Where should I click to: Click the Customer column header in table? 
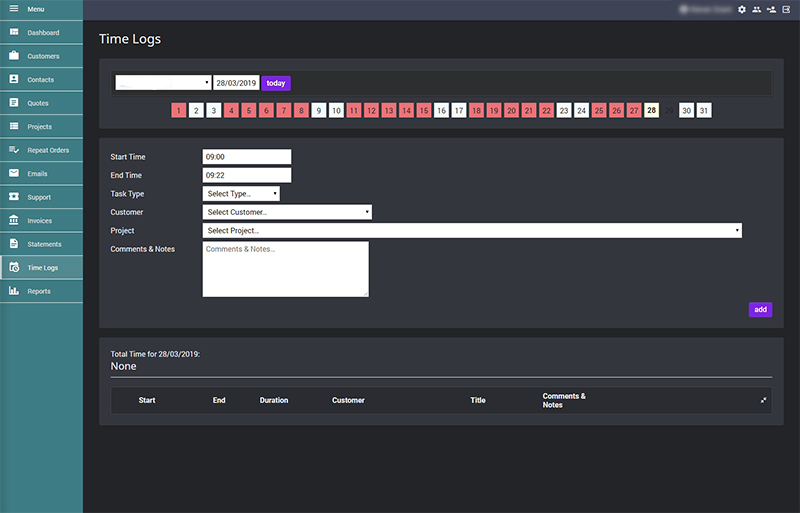pyautogui.click(x=348, y=400)
